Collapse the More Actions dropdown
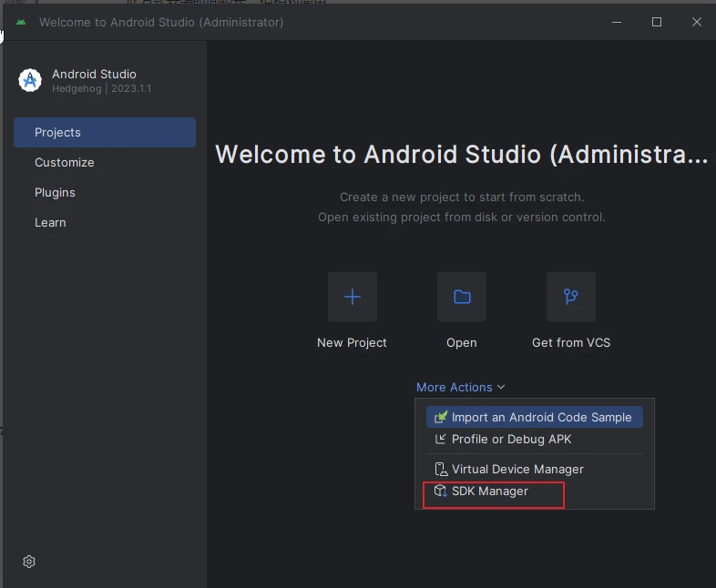Image resolution: width=716 pixels, height=588 pixels. (460, 387)
